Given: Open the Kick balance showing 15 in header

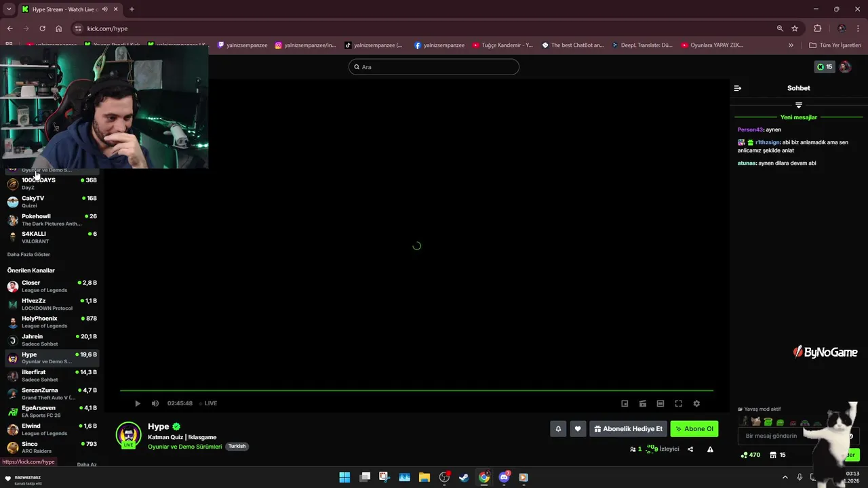Looking at the screenshot, I should (825, 67).
